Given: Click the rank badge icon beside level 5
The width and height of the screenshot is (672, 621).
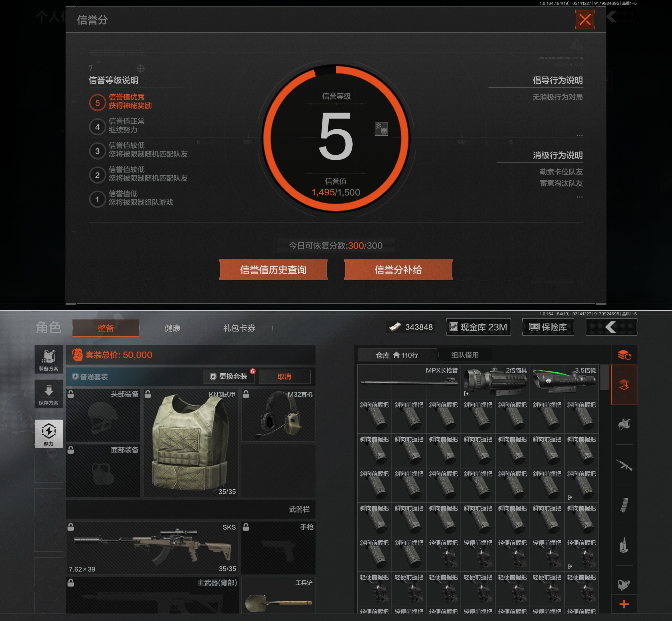Looking at the screenshot, I should click(381, 129).
